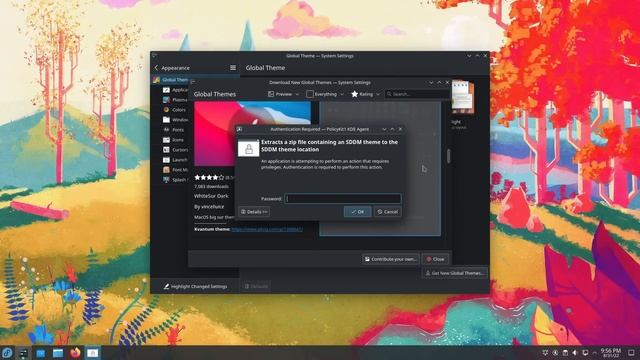Click the updates notifier tray icon
Viewport: 640px width, 360px height.
point(555,353)
